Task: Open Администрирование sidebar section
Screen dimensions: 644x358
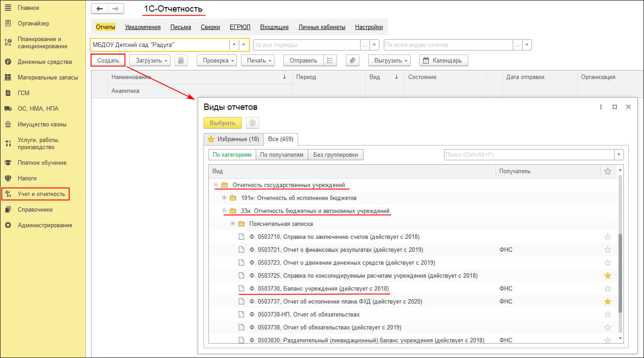Action: tap(45, 225)
